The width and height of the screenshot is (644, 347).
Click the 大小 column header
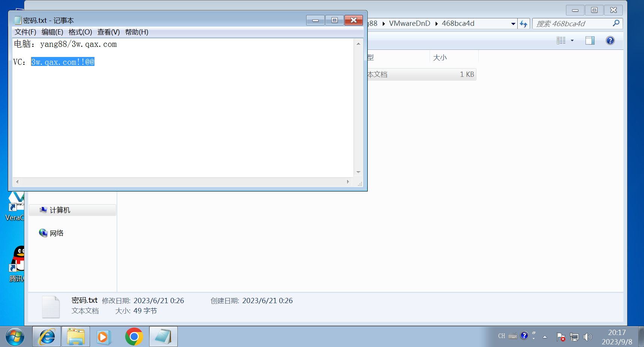[440, 58]
